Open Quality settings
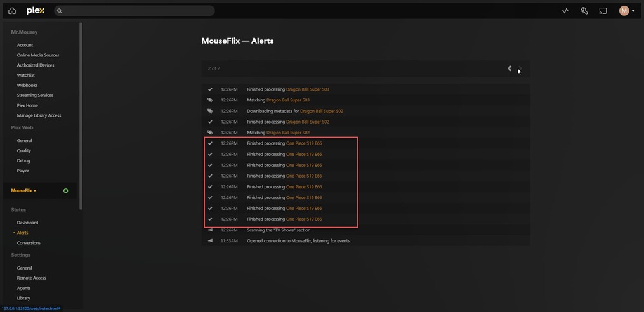The height and width of the screenshot is (312, 644). click(24, 151)
